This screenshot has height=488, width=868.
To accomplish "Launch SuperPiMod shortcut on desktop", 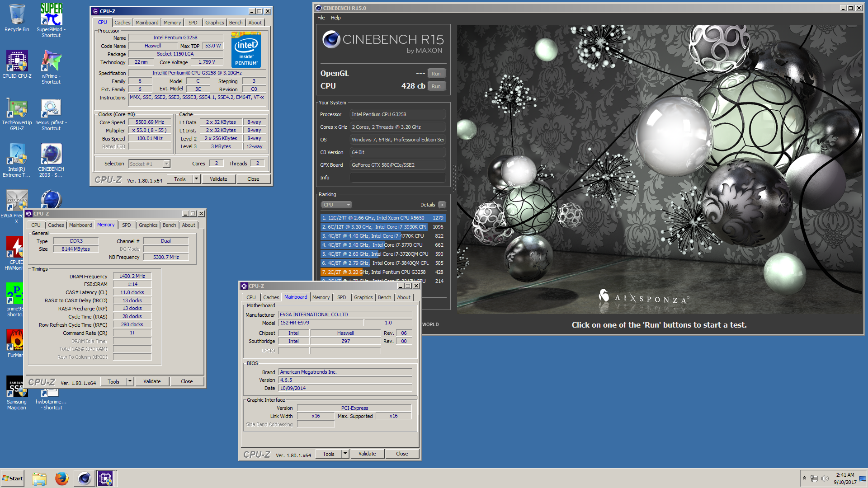I will click(x=51, y=20).
